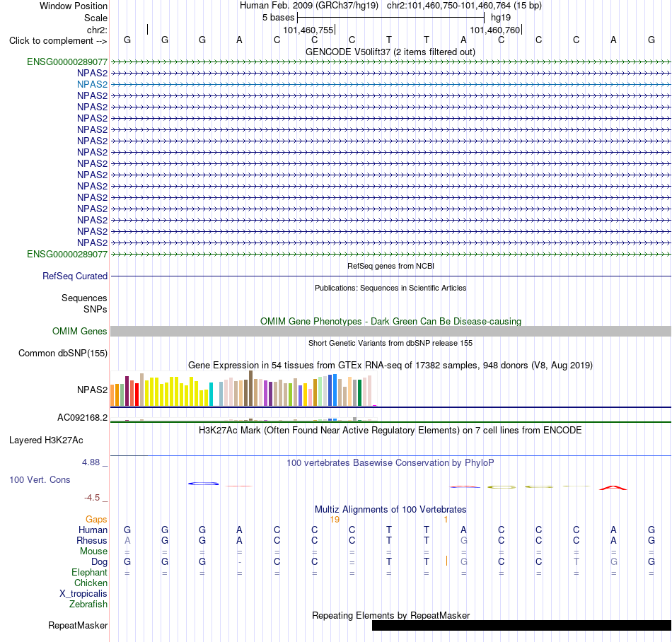Click the 'Click to complement -->' label
Screen dimensions: 672x642
58,41
